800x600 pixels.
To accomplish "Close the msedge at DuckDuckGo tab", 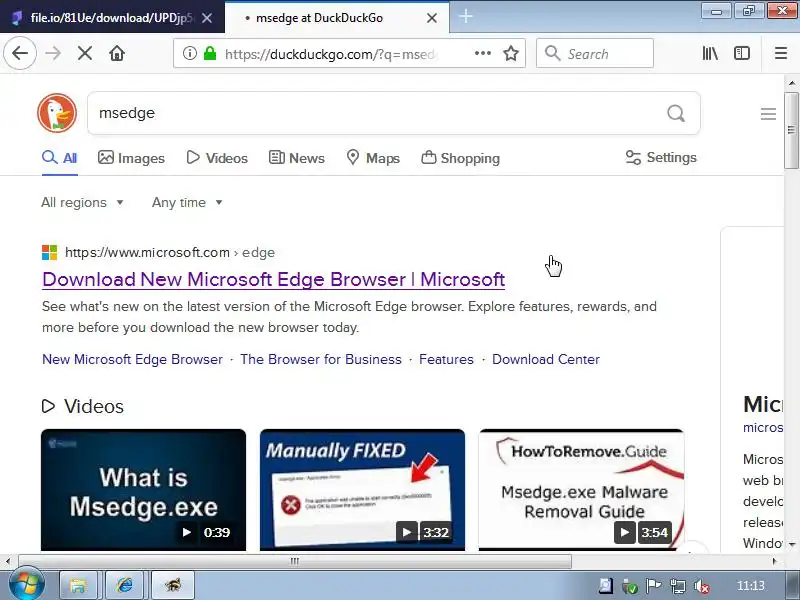I will tap(432, 18).
